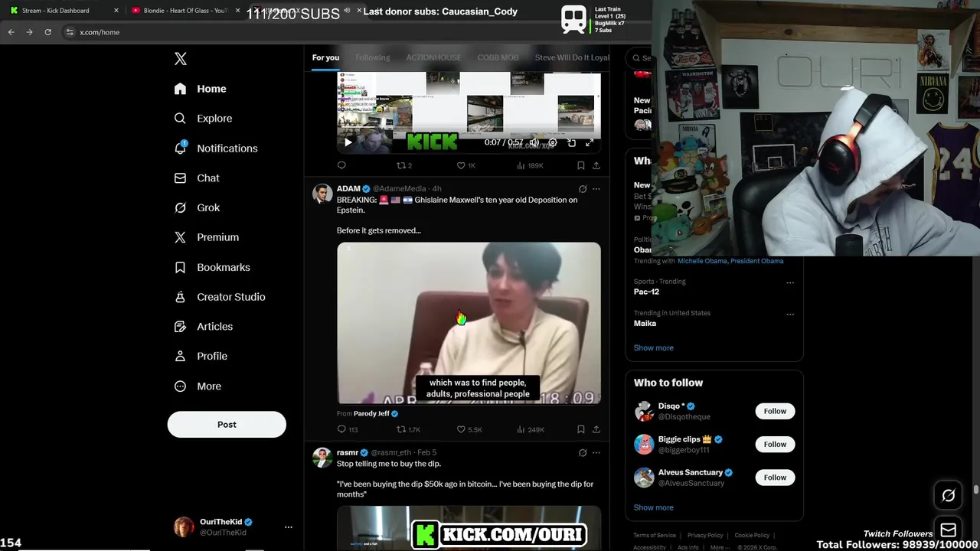
Task: Mute the Kick clip video volume
Action: click(534, 142)
